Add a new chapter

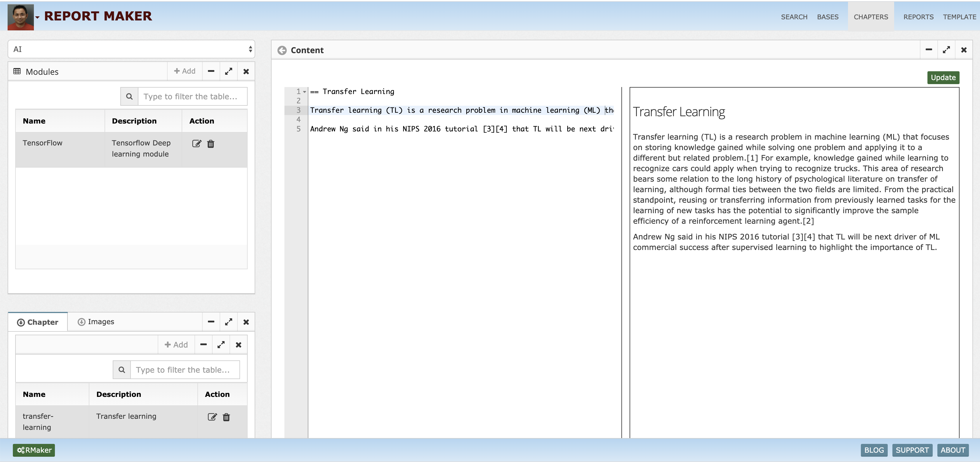coord(176,344)
